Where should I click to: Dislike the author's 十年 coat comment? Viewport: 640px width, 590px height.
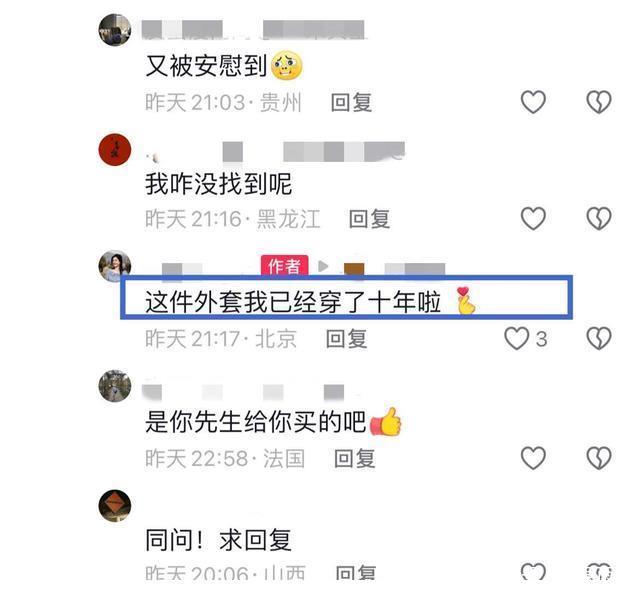598,338
